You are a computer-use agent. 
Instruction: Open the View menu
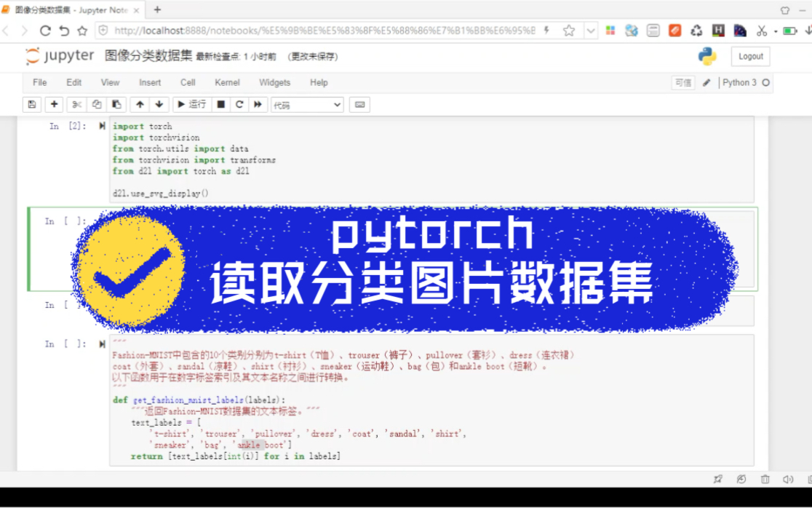(111, 82)
